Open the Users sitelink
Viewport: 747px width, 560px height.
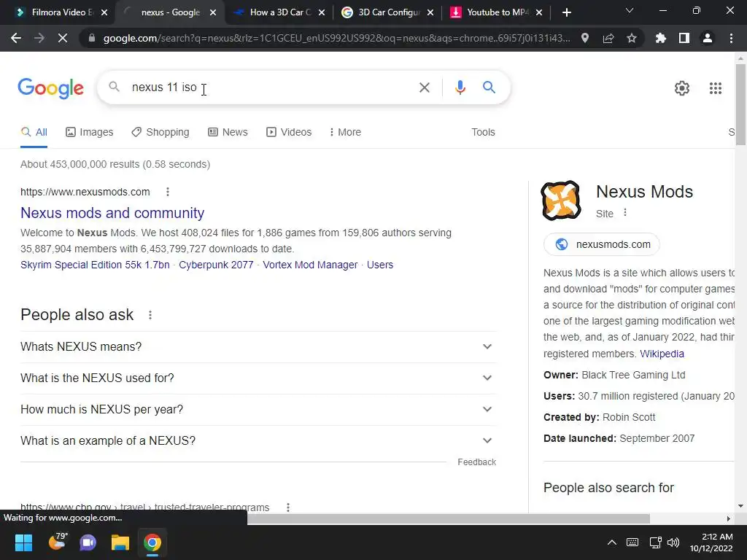(379, 265)
